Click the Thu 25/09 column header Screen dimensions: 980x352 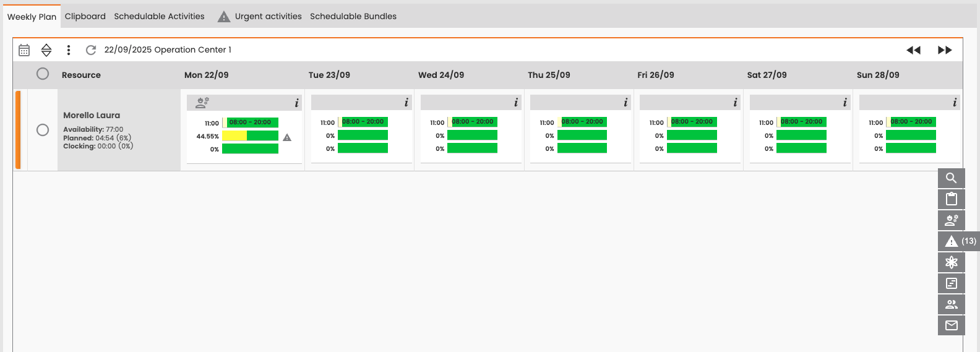tap(549, 75)
